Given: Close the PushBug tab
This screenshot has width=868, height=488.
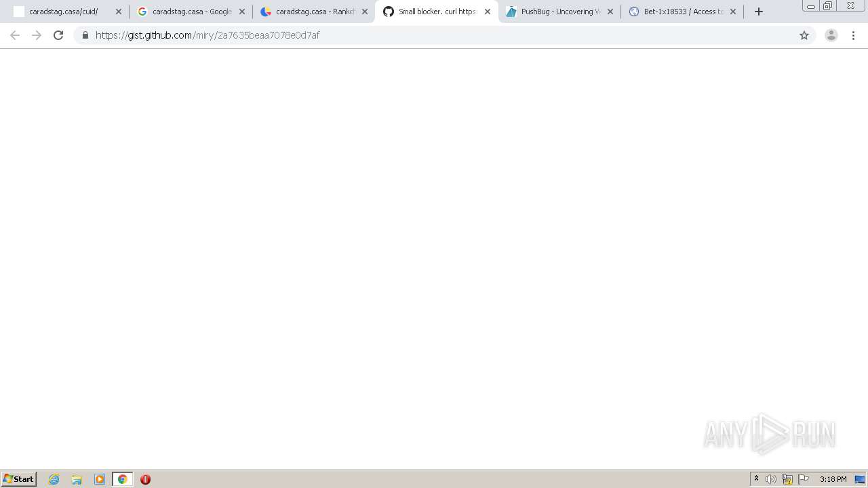Looking at the screenshot, I should [610, 12].
